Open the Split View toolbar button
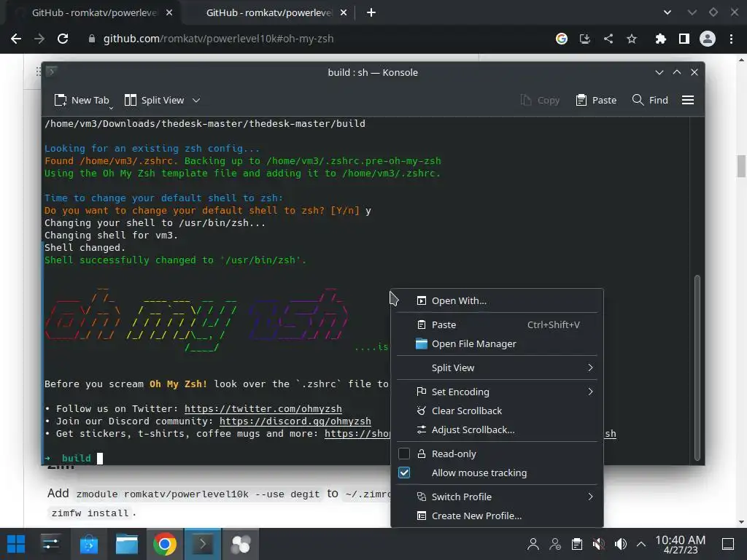 pyautogui.click(x=154, y=100)
